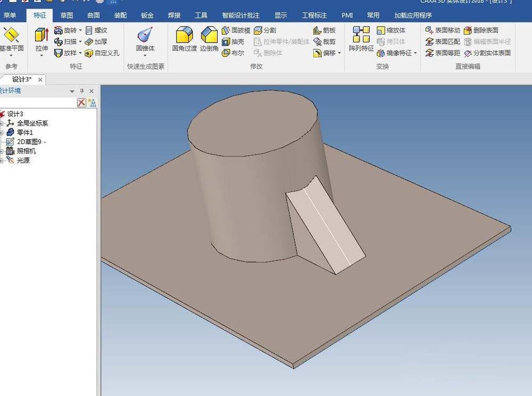Activate the 螺纹 thread tool
532x396 pixels.
[96, 30]
